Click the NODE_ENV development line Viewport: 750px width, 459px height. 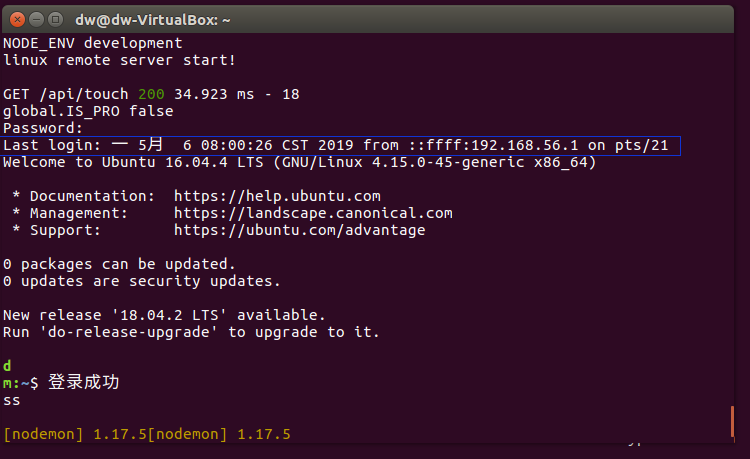coord(92,44)
